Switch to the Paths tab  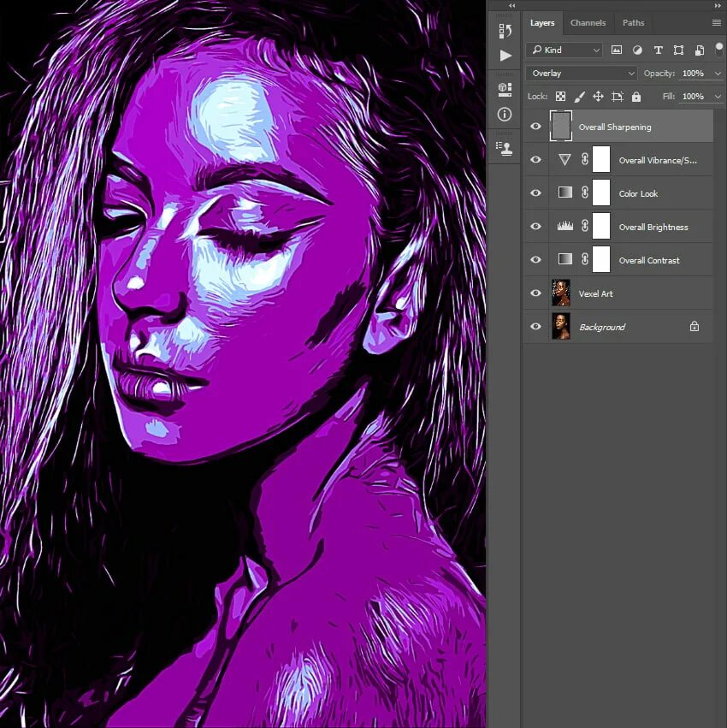tap(633, 23)
